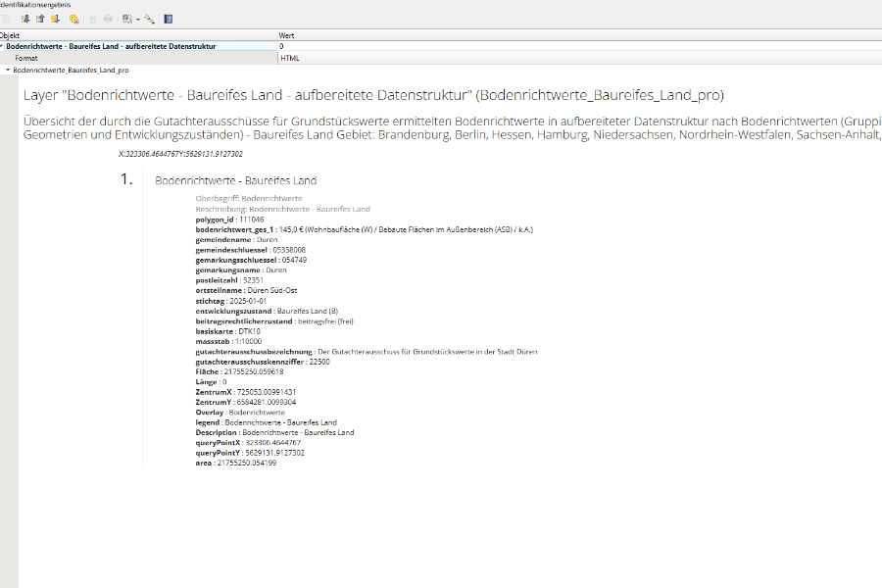Open the identify mode dropdown arrow
The image size is (882, 588).
click(137, 18)
